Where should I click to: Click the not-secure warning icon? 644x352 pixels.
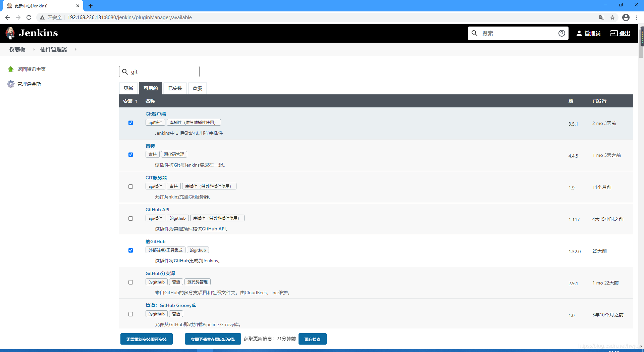42,17
